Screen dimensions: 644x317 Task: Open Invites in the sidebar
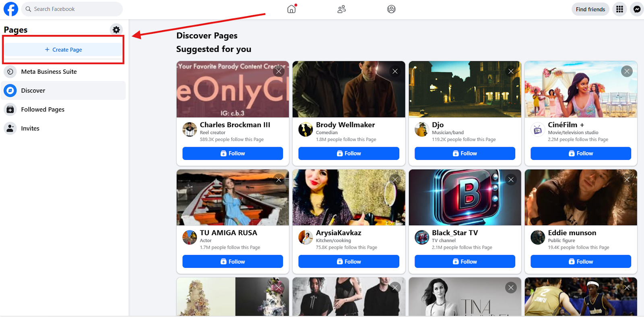[30, 128]
